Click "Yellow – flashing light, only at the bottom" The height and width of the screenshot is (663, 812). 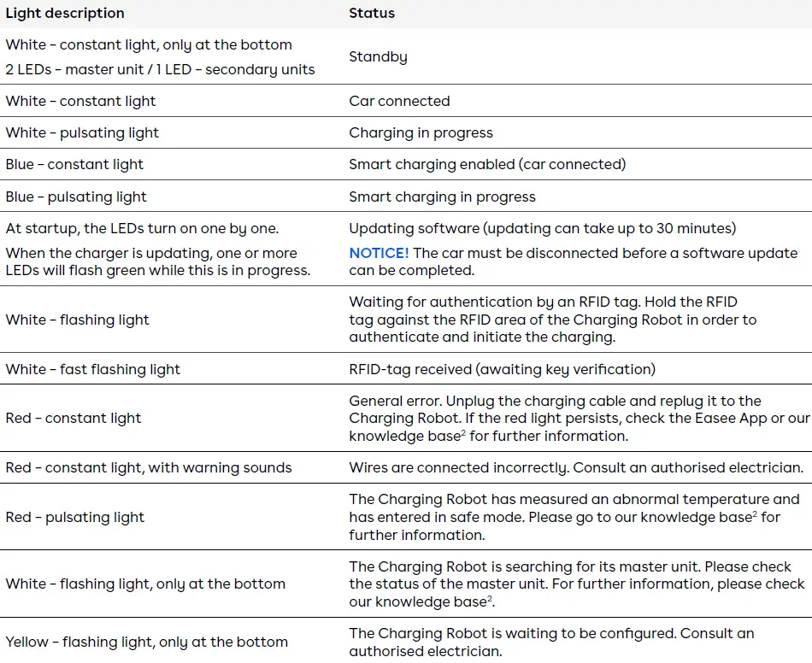pos(147,642)
